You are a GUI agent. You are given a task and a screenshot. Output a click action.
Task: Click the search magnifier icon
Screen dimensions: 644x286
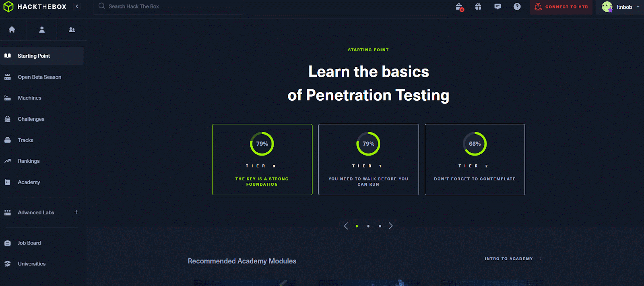click(102, 6)
